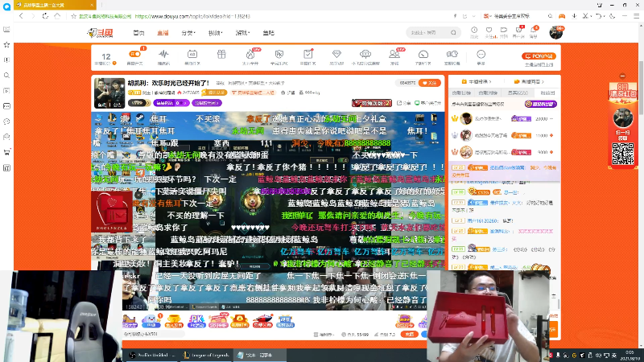Expand the 分类 category dropdown
This screenshot has height=362, width=644.
click(188, 33)
